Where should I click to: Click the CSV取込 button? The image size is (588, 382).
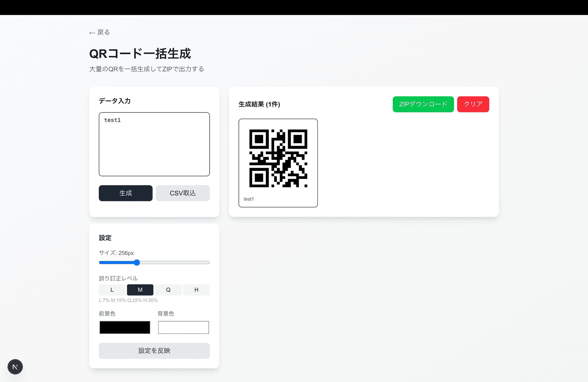coord(183,193)
